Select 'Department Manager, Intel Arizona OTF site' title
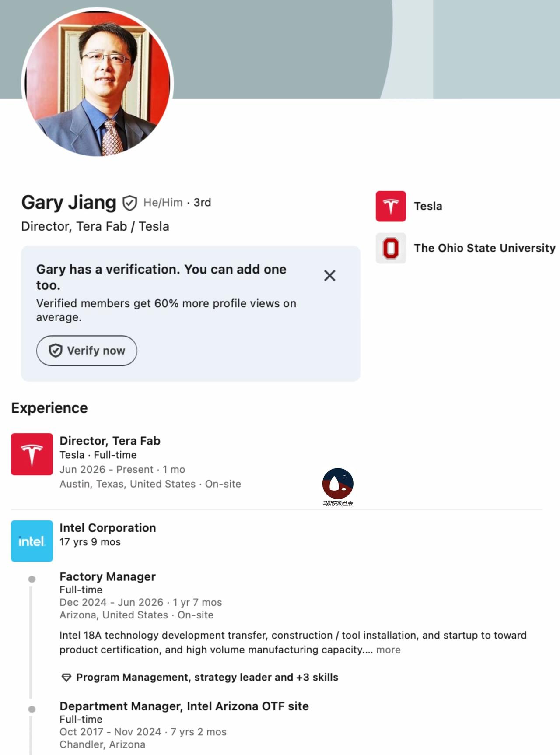The height and width of the screenshot is (755, 560). [x=184, y=706]
